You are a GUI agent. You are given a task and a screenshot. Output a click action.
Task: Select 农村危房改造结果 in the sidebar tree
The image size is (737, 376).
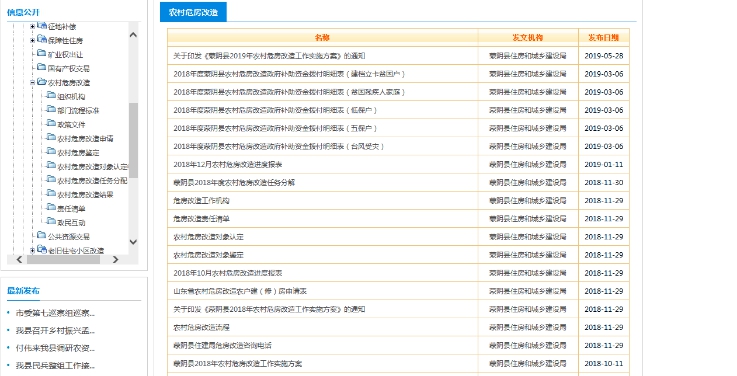85,195
